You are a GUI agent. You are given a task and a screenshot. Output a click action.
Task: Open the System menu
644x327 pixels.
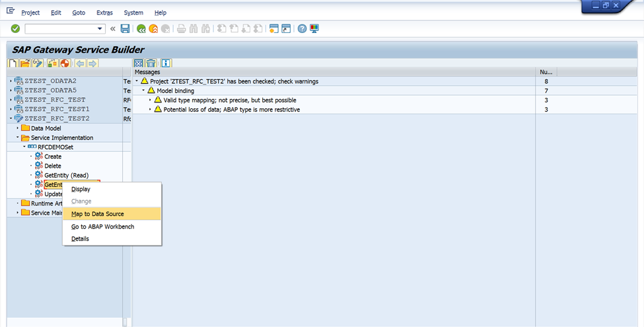point(133,13)
